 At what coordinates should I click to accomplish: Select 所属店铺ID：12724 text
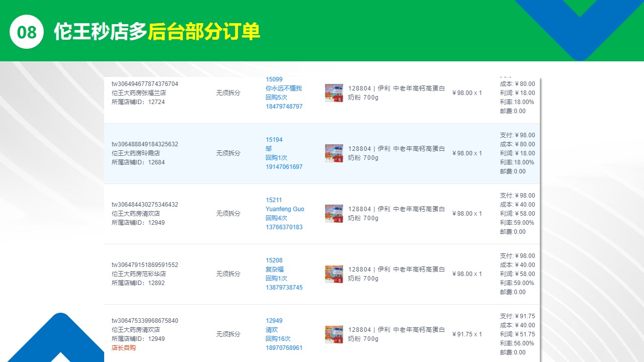coord(138,102)
